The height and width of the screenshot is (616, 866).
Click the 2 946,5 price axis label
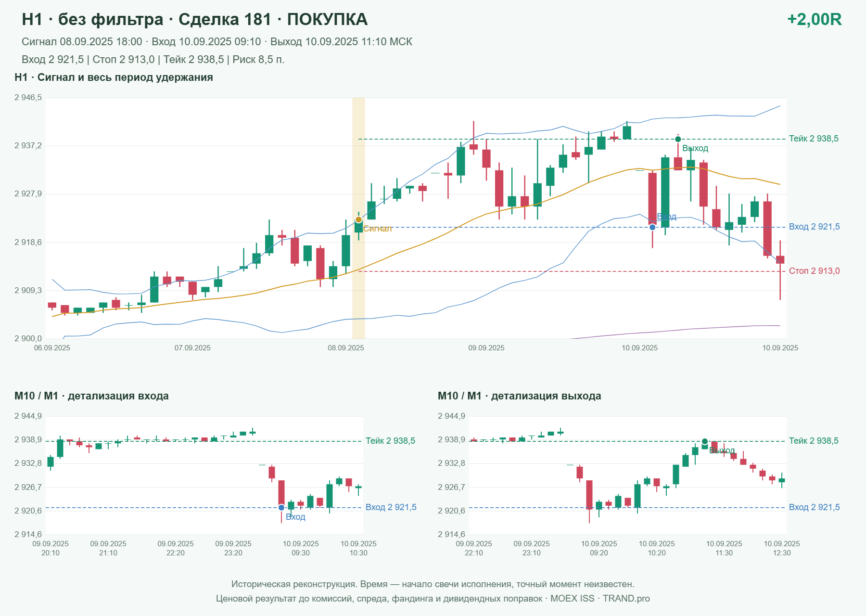28,98
